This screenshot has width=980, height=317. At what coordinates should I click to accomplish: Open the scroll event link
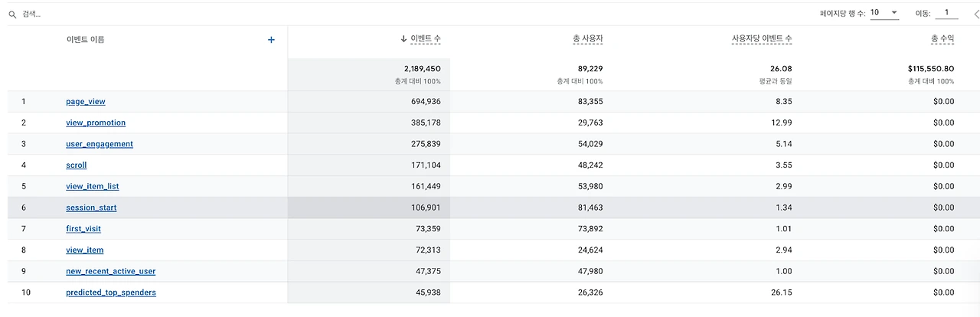click(77, 165)
